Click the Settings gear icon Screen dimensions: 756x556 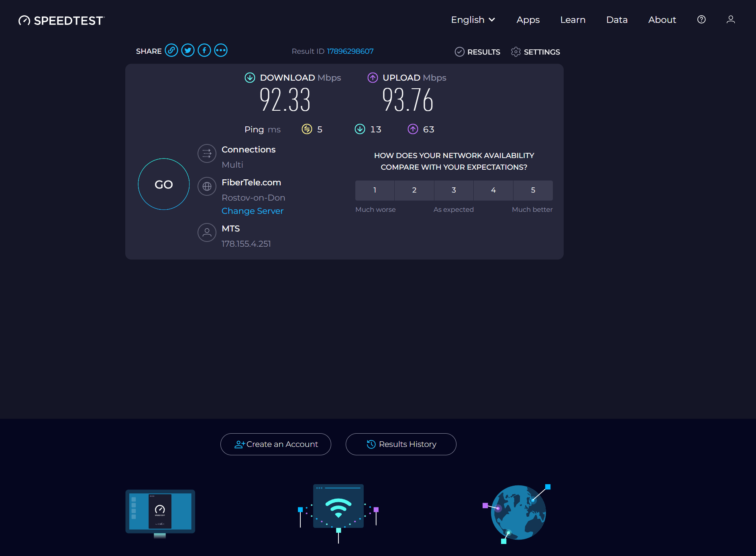[x=516, y=52]
